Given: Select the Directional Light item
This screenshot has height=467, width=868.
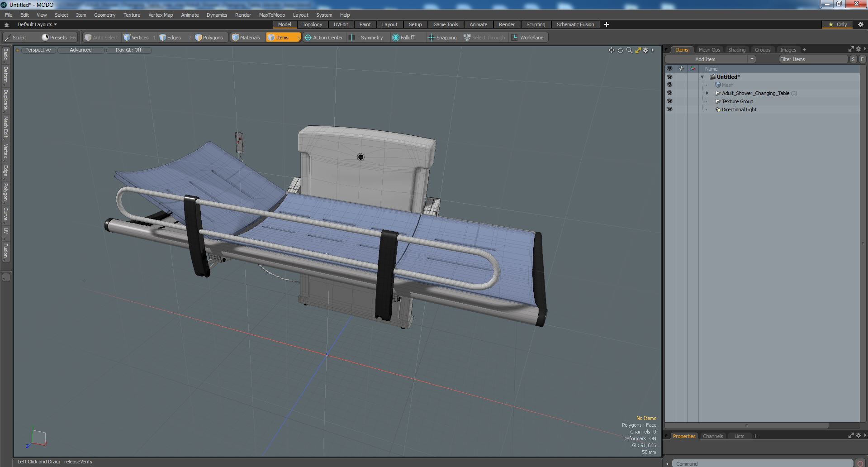Looking at the screenshot, I should click(x=739, y=110).
